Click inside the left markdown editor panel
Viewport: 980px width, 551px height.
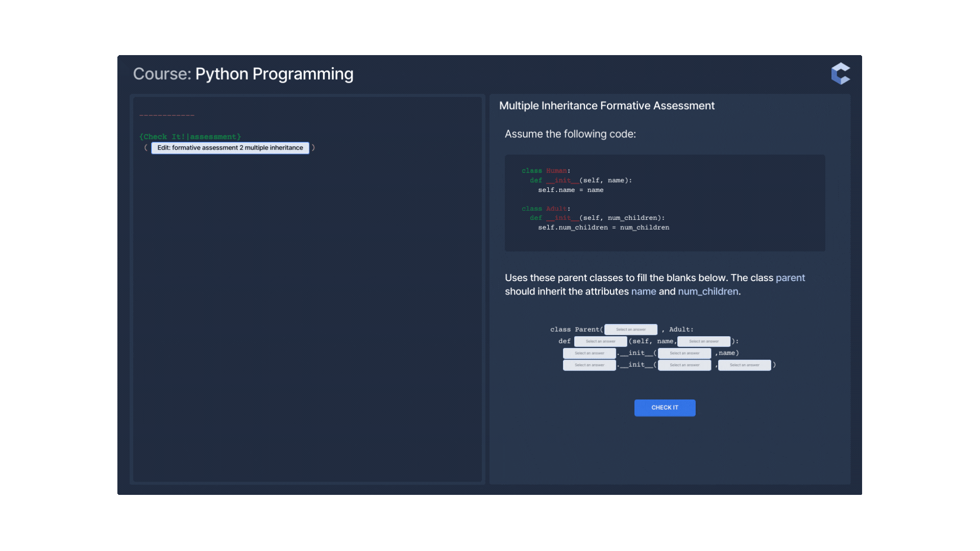pyautogui.click(x=306, y=306)
